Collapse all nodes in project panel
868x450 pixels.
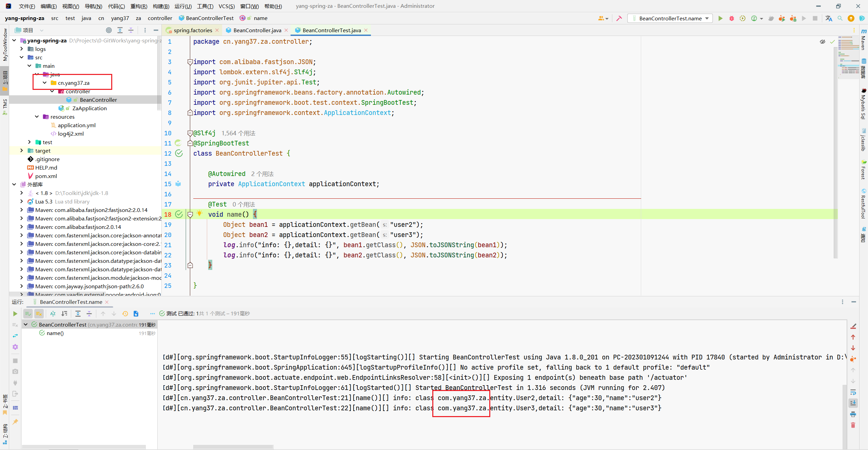pos(131,30)
